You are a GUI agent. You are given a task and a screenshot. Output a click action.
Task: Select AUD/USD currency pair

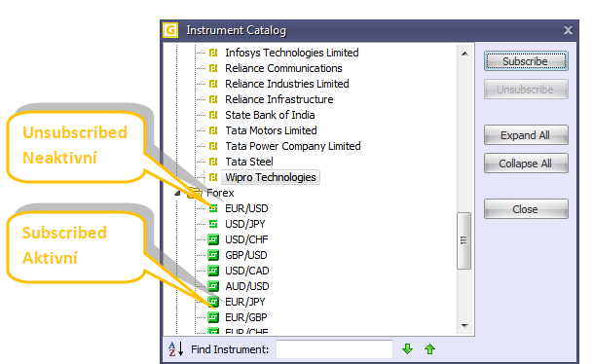[x=247, y=286]
